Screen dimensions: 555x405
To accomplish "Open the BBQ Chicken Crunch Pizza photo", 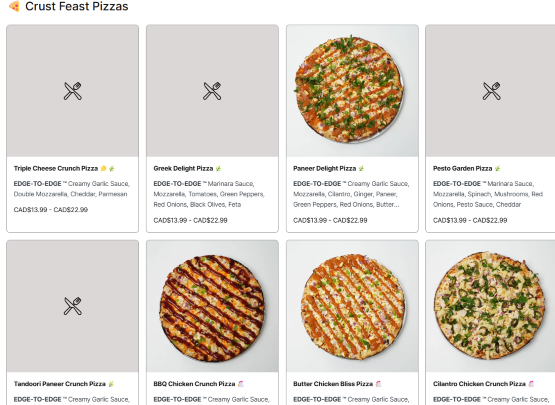I will [x=212, y=306].
